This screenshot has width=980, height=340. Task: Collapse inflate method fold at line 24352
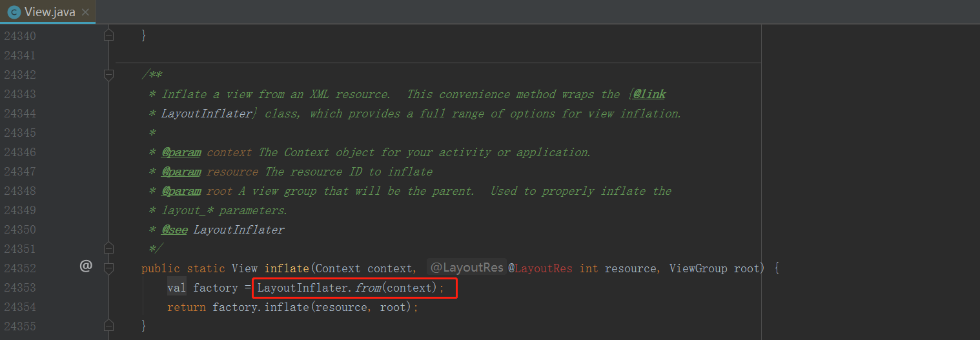pos(108,267)
